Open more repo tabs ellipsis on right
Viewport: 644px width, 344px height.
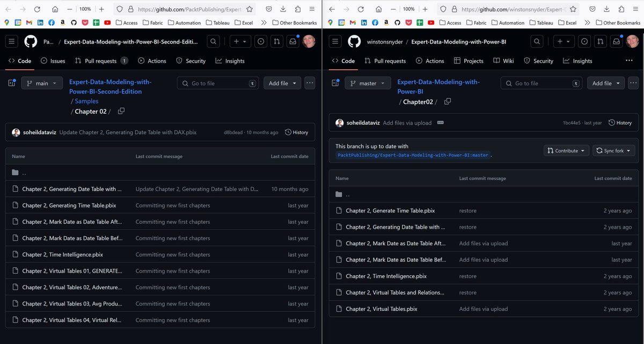pyautogui.click(x=629, y=61)
